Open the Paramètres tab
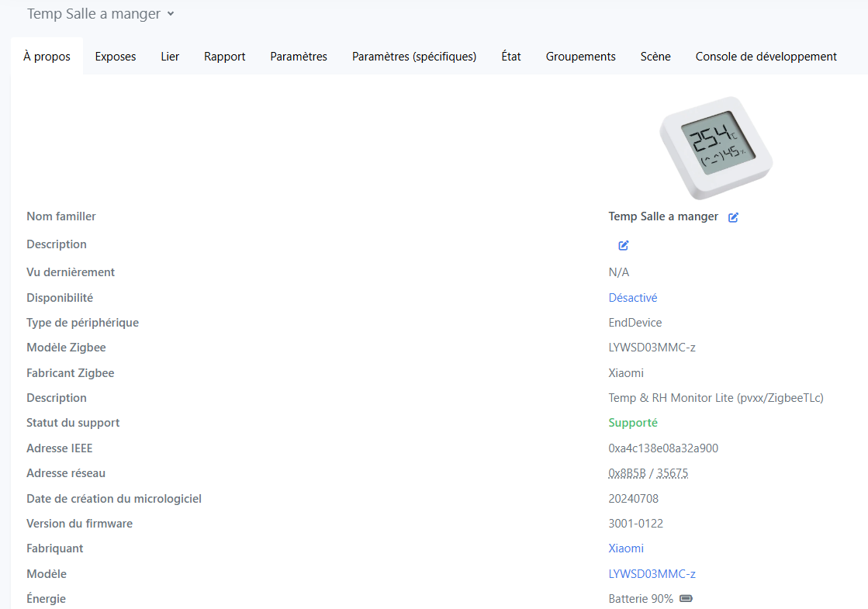868x609 pixels. coord(299,57)
